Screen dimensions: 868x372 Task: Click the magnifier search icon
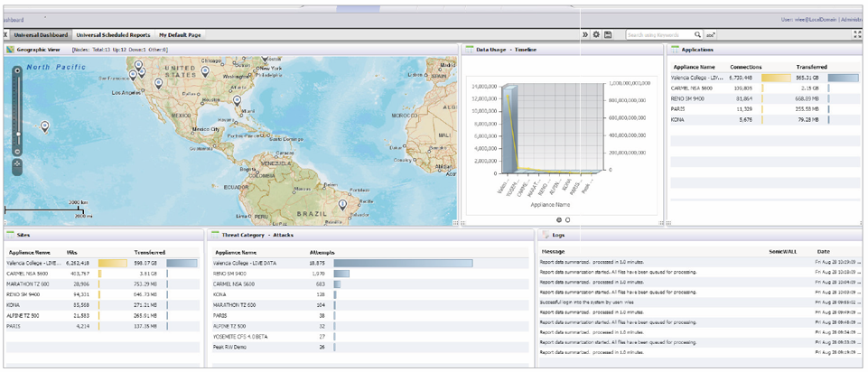click(697, 35)
